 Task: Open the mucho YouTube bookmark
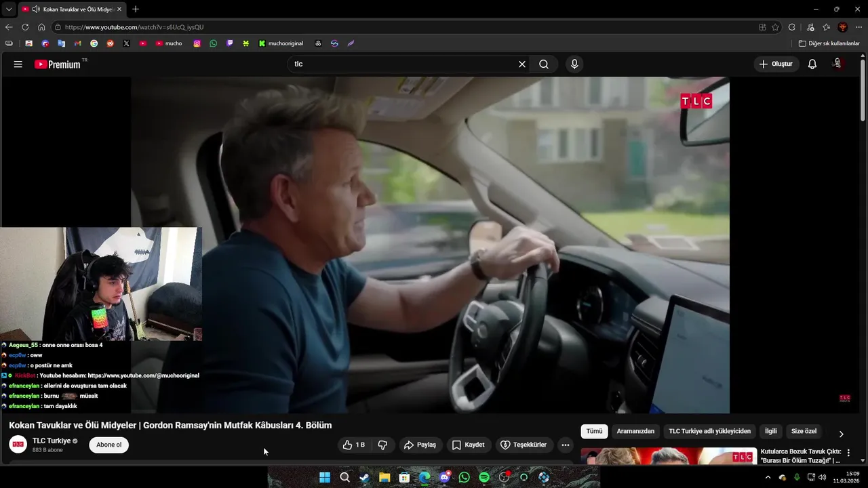tap(169, 43)
